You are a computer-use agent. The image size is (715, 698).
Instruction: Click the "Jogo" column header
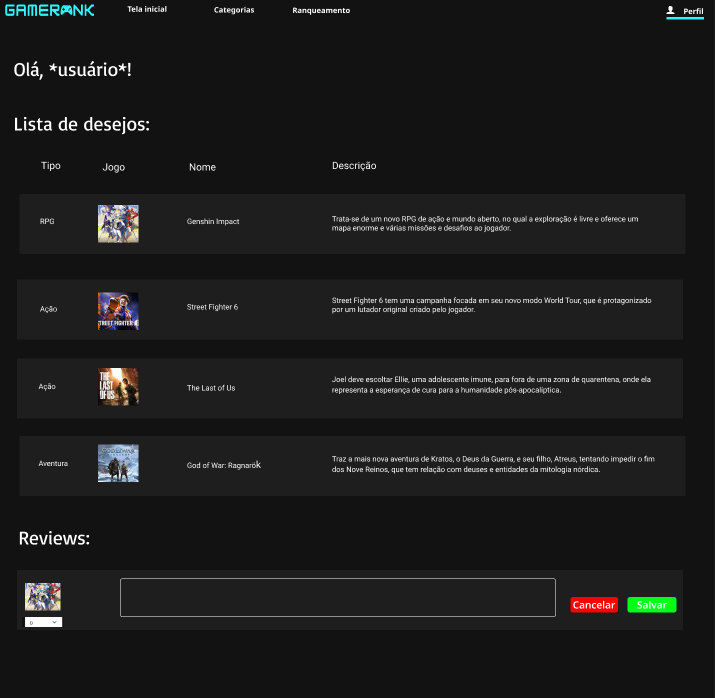coord(114,167)
